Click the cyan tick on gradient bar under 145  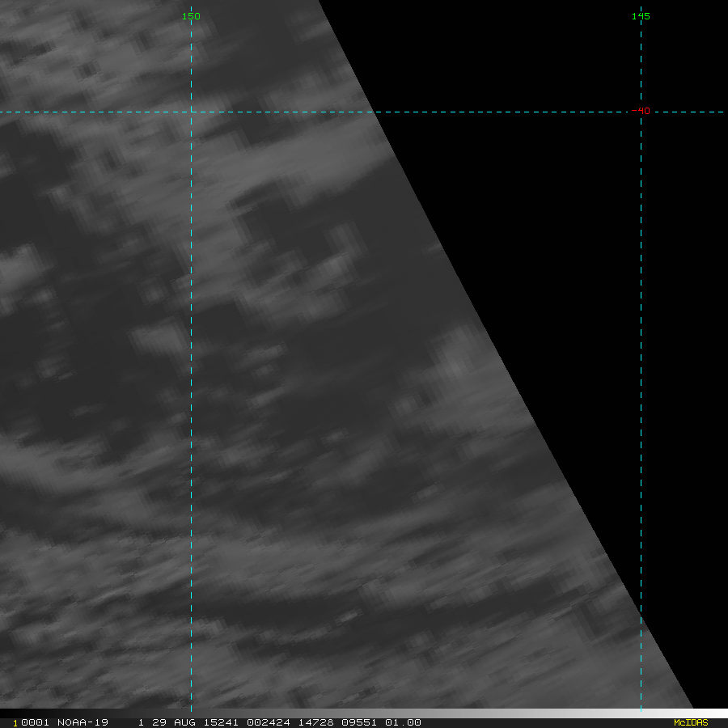tap(641, 711)
